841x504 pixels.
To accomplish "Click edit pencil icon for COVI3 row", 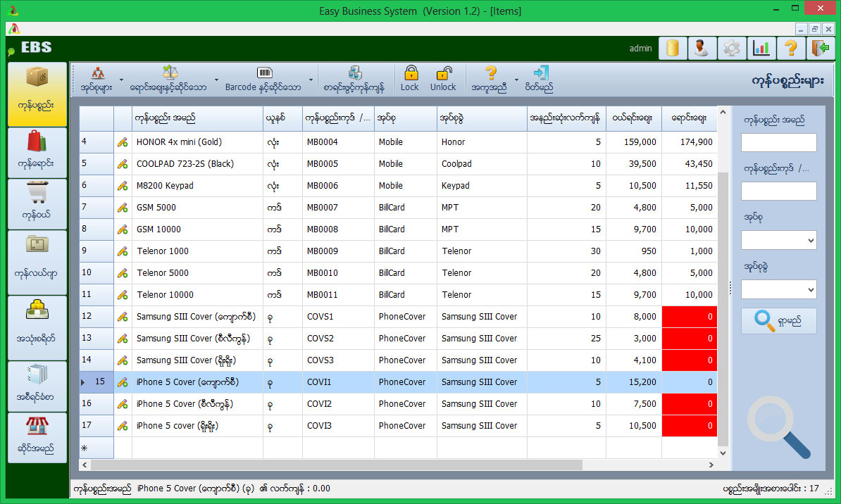I will (123, 426).
